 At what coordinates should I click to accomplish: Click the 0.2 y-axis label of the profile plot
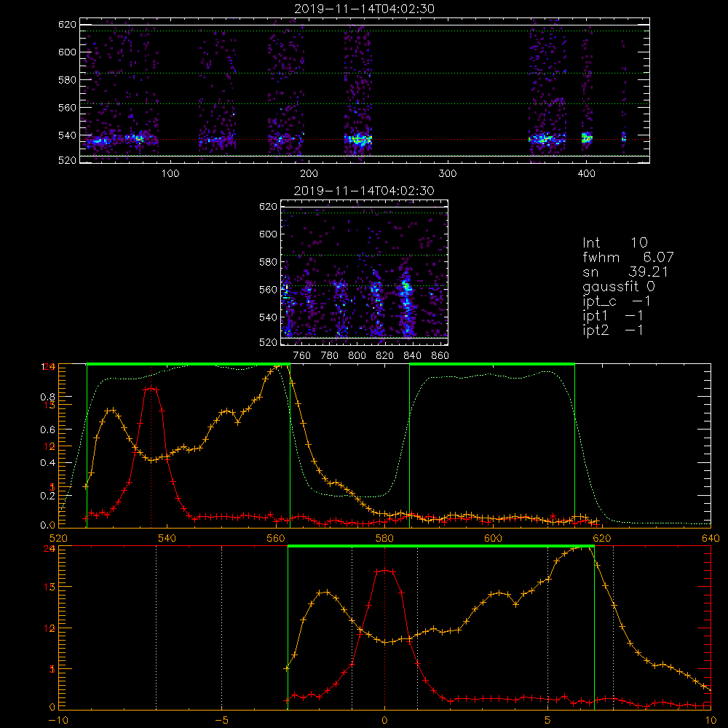[48, 496]
